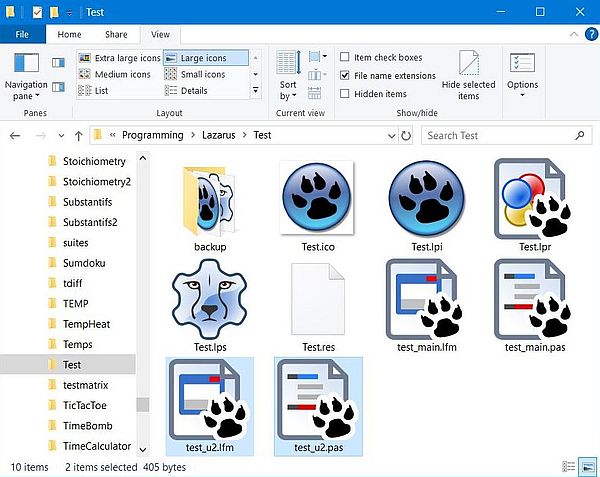The width and height of the screenshot is (600, 477).
Task: Select the Sumdoku folder in tree
Action: click(84, 263)
